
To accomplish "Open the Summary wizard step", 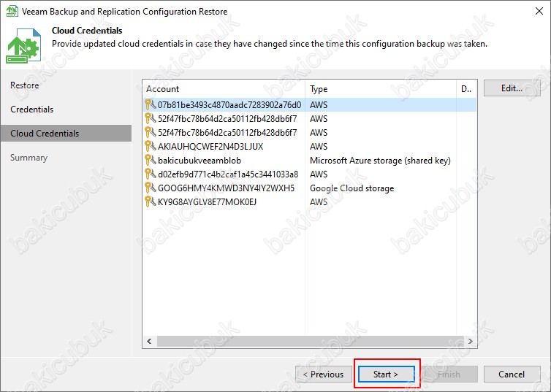I will coord(28,158).
